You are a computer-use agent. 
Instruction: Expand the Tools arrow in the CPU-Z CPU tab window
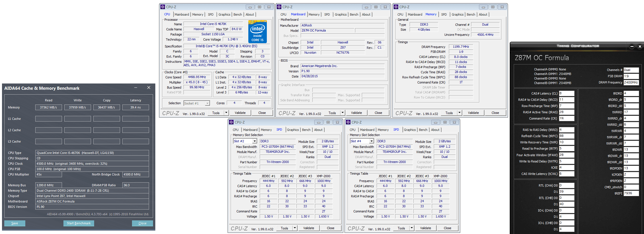(x=226, y=113)
